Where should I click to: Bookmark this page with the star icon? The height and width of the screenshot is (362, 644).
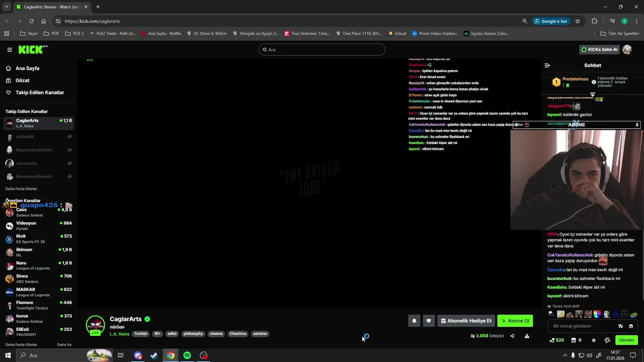tap(578, 21)
